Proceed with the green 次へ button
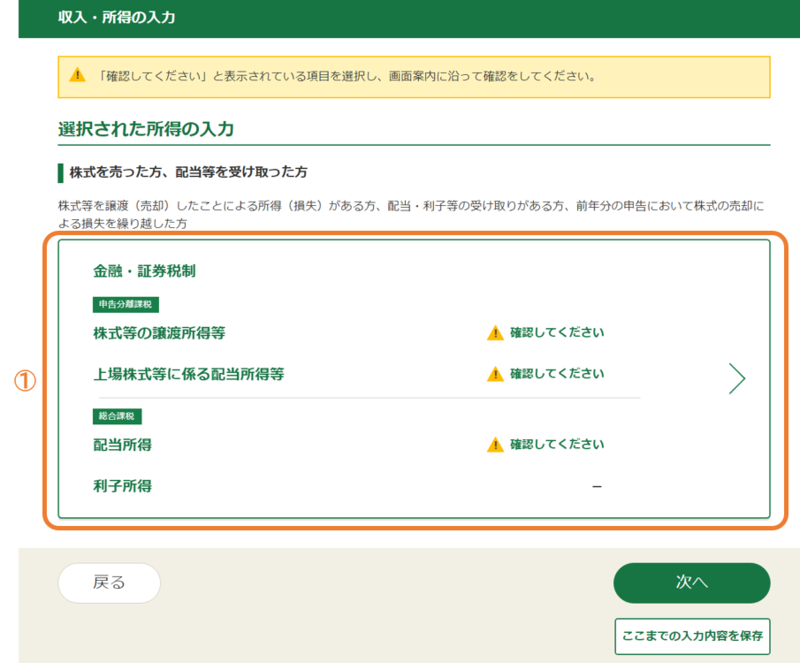The image size is (800, 663). 691,583
